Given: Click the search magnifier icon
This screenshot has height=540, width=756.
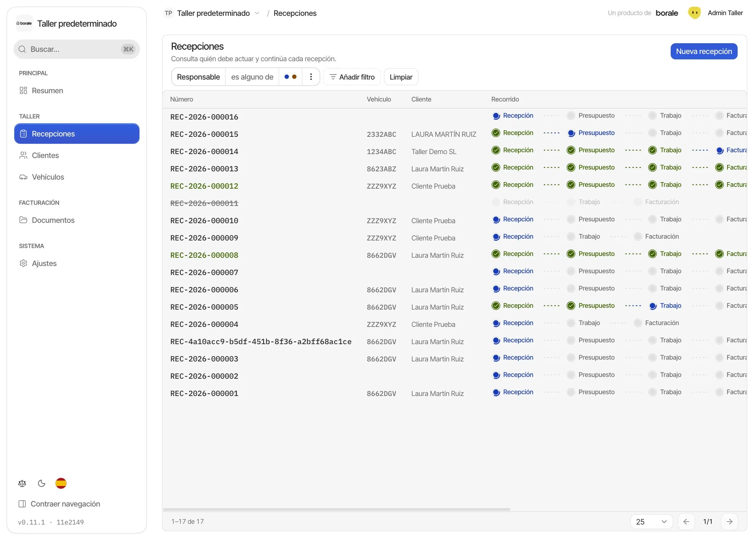Looking at the screenshot, I should (22, 49).
